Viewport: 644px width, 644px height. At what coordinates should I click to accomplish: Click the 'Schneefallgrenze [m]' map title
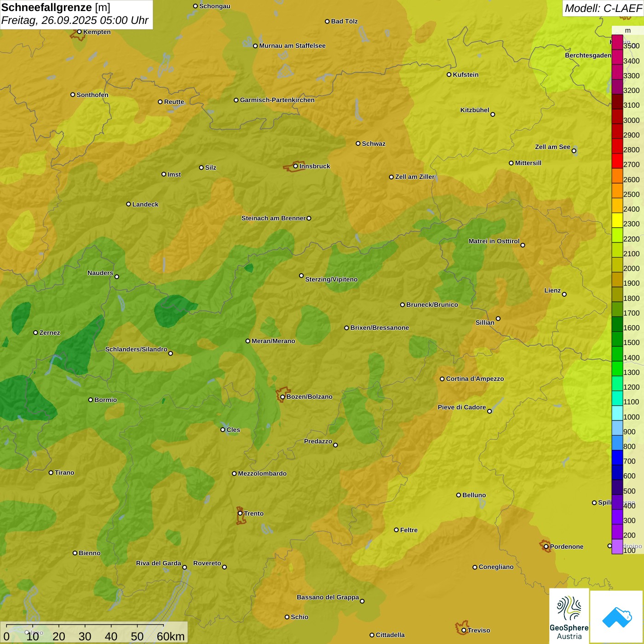pyautogui.click(x=56, y=7)
